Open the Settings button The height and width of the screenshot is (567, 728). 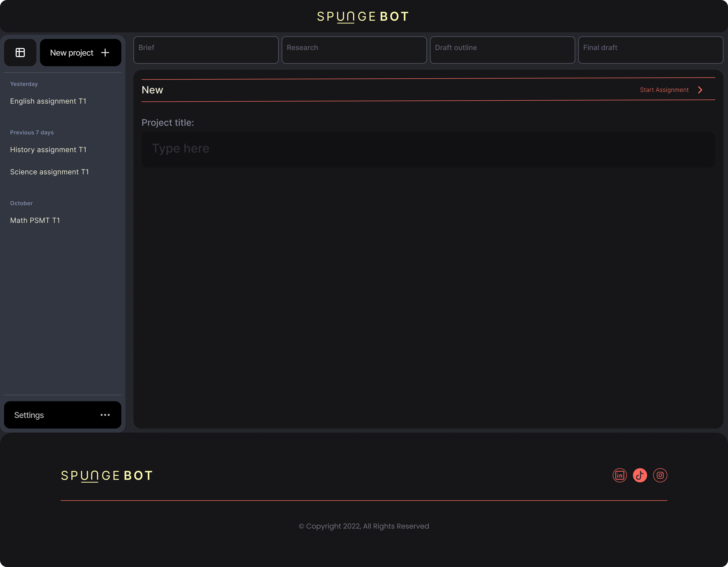coord(63,415)
